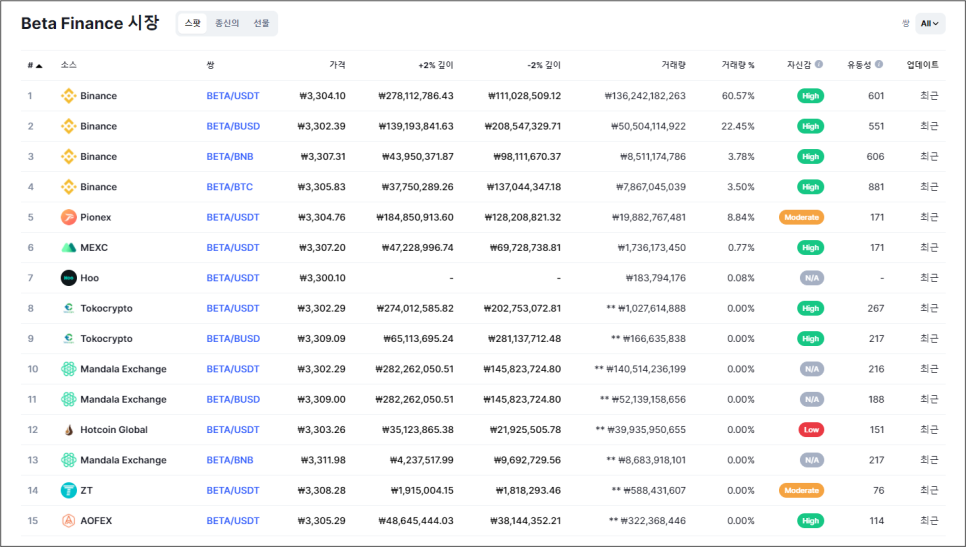Click the 소스 column header
This screenshot has height=547, width=966.
68,65
